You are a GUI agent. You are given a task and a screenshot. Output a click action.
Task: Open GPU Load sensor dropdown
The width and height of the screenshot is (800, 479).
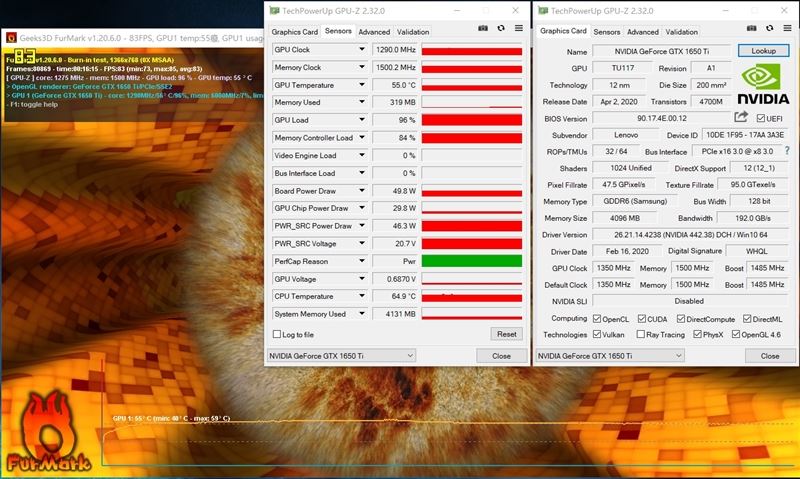click(x=362, y=120)
